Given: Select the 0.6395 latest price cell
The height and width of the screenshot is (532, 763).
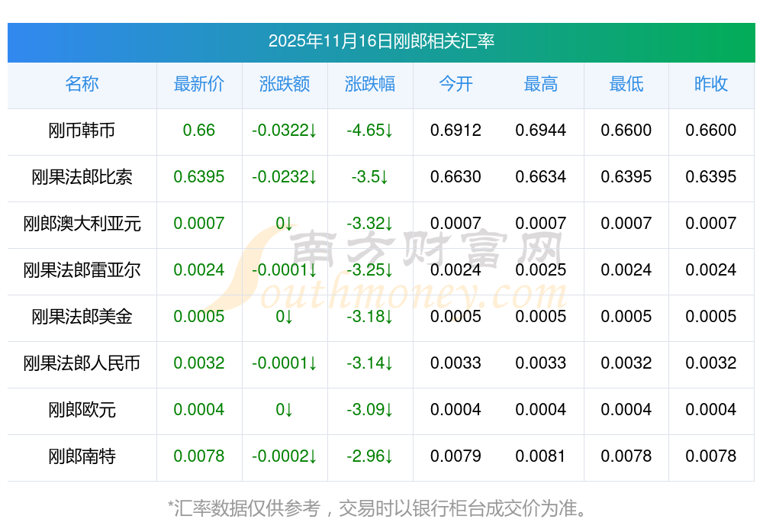Looking at the screenshot, I should coord(198,177).
